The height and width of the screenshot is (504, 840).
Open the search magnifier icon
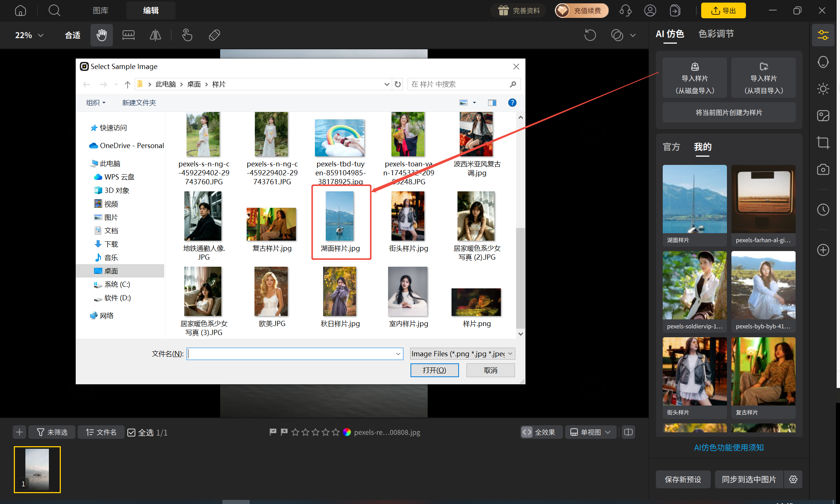[x=54, y=10]
